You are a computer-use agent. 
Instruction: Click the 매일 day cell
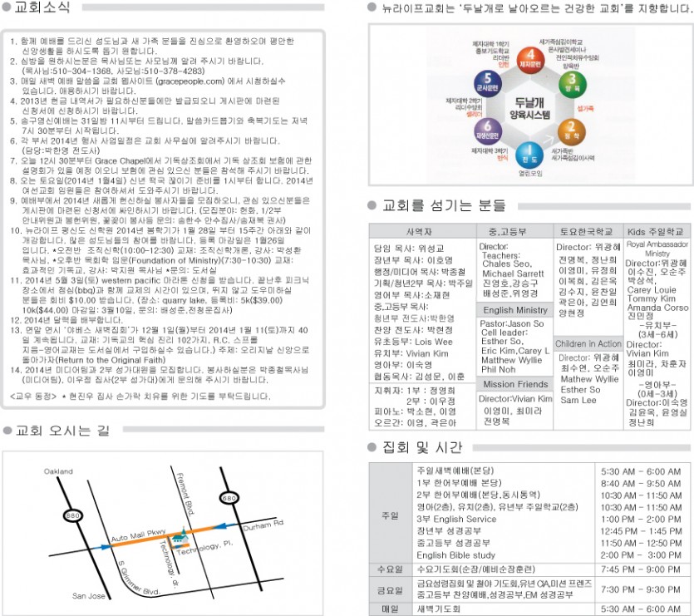[390, 609]
